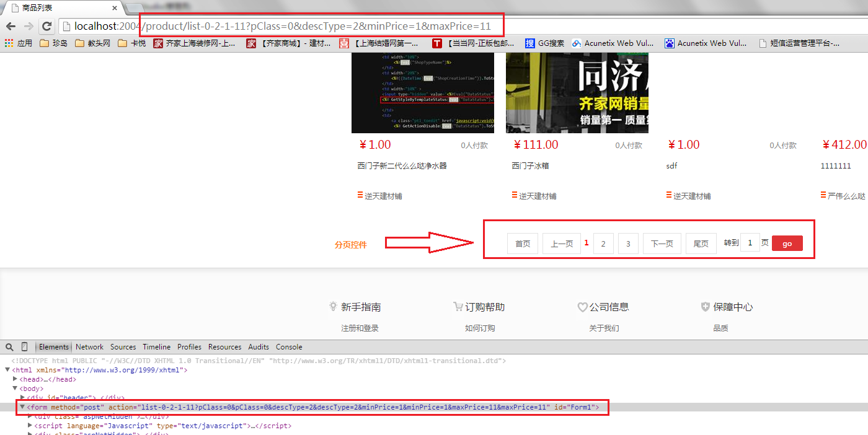
Task: Open the 【齐家商城】- 建材 bookmark
Action: tap(289, 43)
